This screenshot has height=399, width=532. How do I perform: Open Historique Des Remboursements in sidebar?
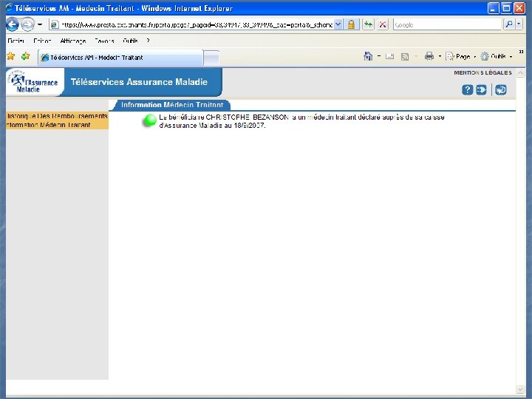pyautogui.click(x=57, y=116)
